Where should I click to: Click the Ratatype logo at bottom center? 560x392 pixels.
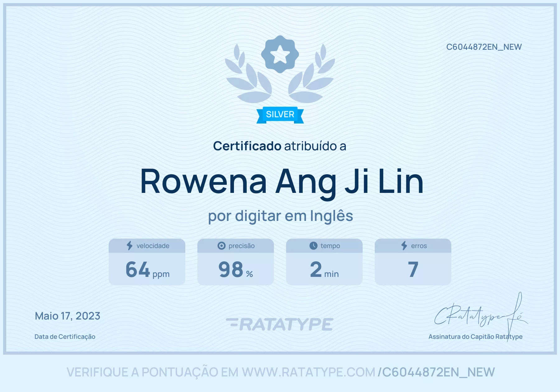[280, 324]
